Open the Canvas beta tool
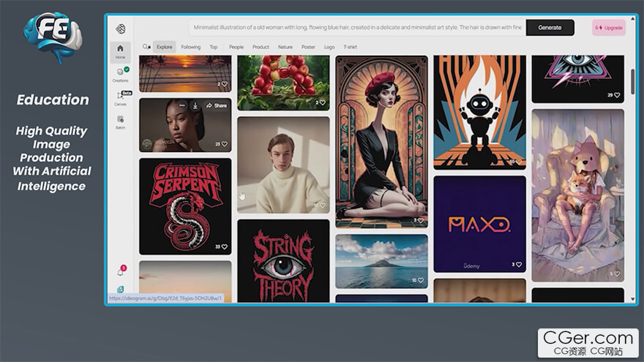Image resolution: width=644 pixels, height=362 pixels. [120, 98]
